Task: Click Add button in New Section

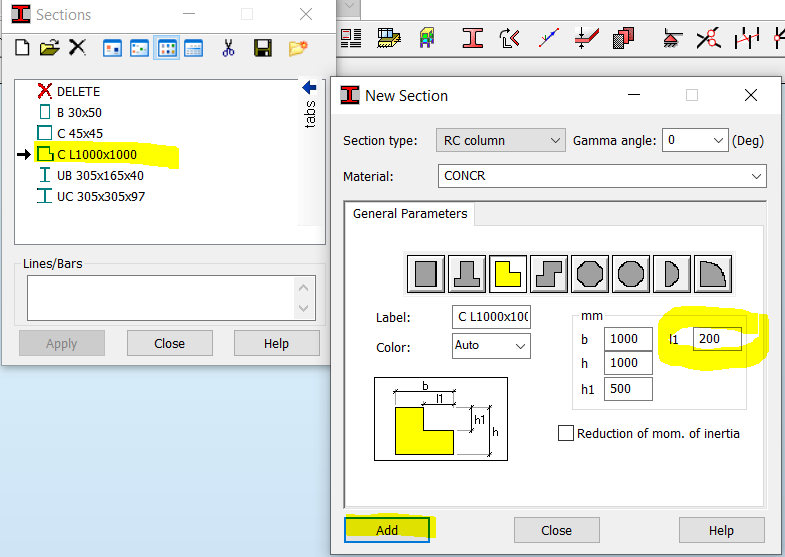Action: click(386, 530)
